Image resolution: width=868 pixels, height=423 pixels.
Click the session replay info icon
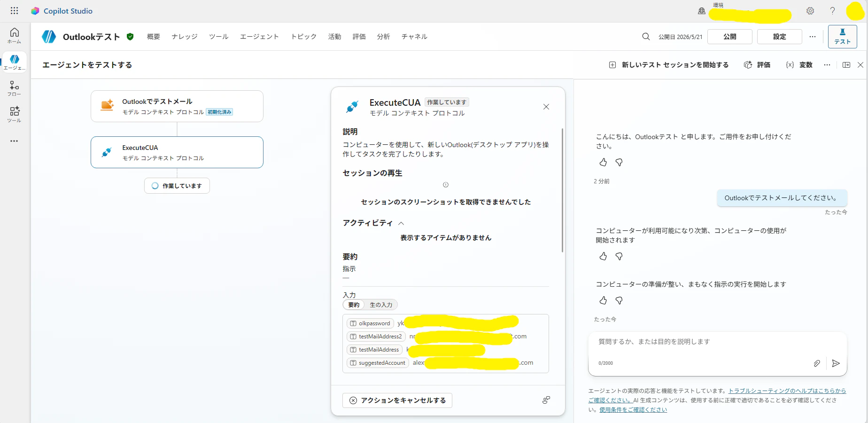click(x=446, y=185)
